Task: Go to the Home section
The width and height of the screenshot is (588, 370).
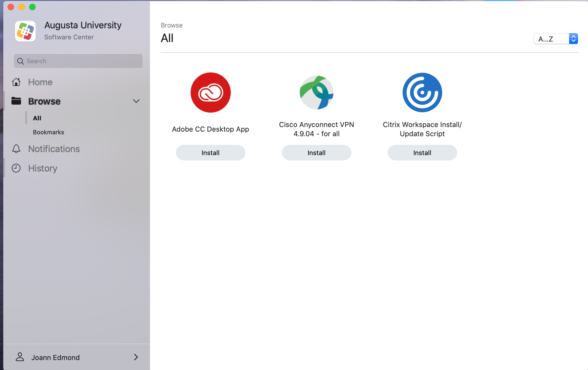Action: pos(40,82)
